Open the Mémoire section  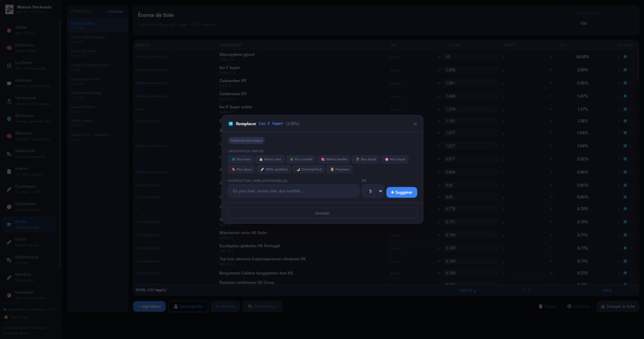[30, 136]
